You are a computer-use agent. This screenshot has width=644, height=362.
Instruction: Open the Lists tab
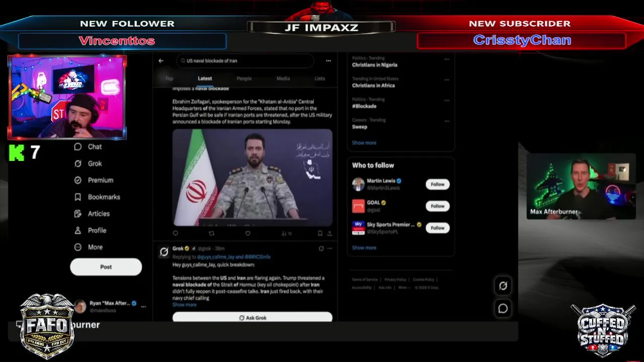(320, 78)
